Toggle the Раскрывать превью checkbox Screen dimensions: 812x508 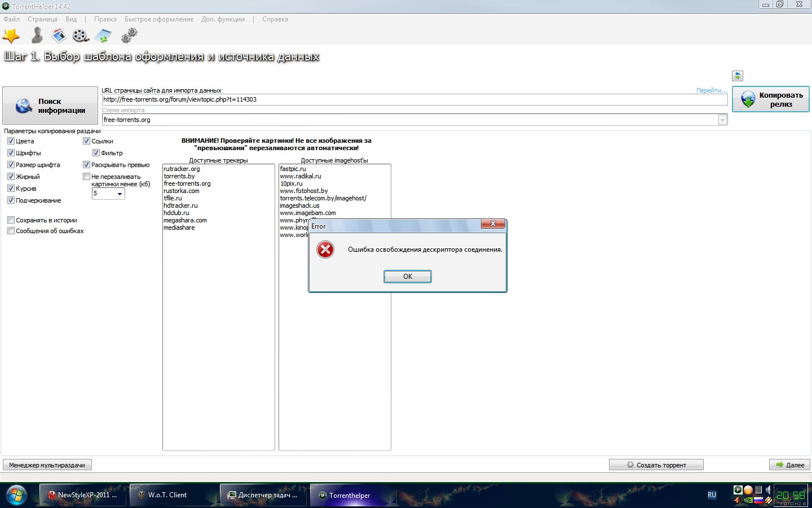(86, 164)
